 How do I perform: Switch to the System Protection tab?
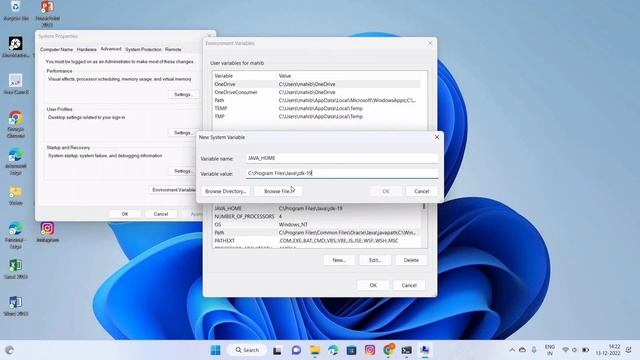pos(143,49)
